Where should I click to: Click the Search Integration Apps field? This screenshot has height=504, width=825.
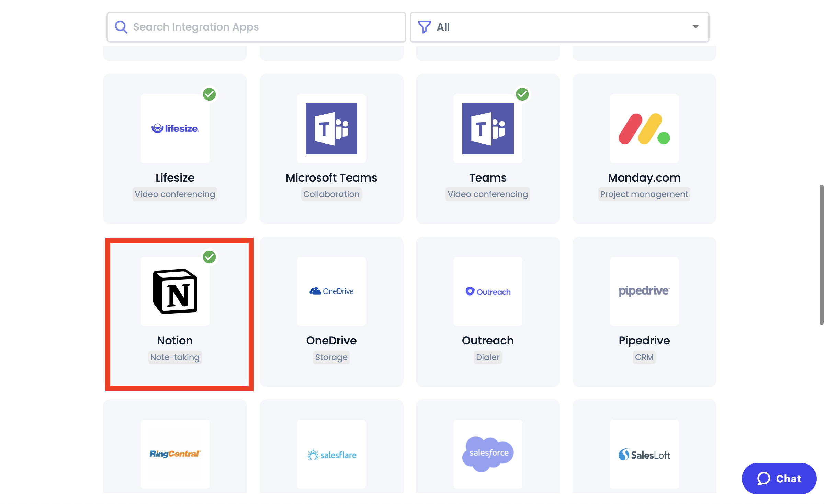[x=257, y=27]
